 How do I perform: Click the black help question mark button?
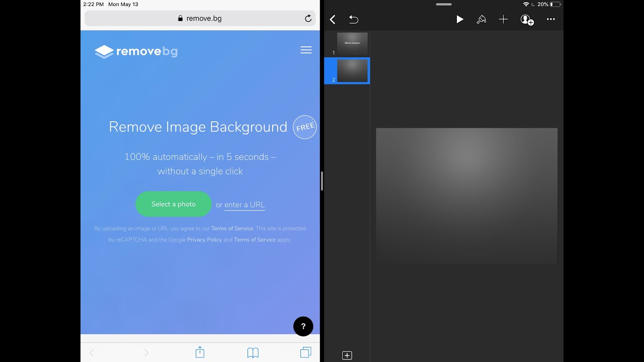[303, 327]
